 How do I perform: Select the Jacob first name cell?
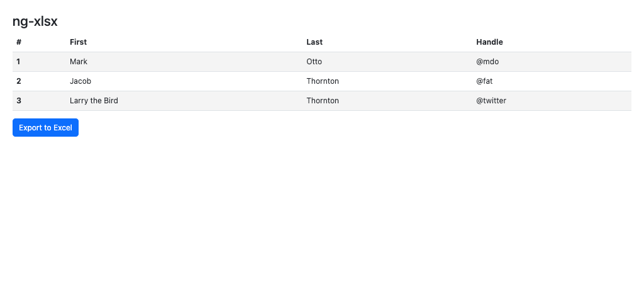(x=80, y=81)
